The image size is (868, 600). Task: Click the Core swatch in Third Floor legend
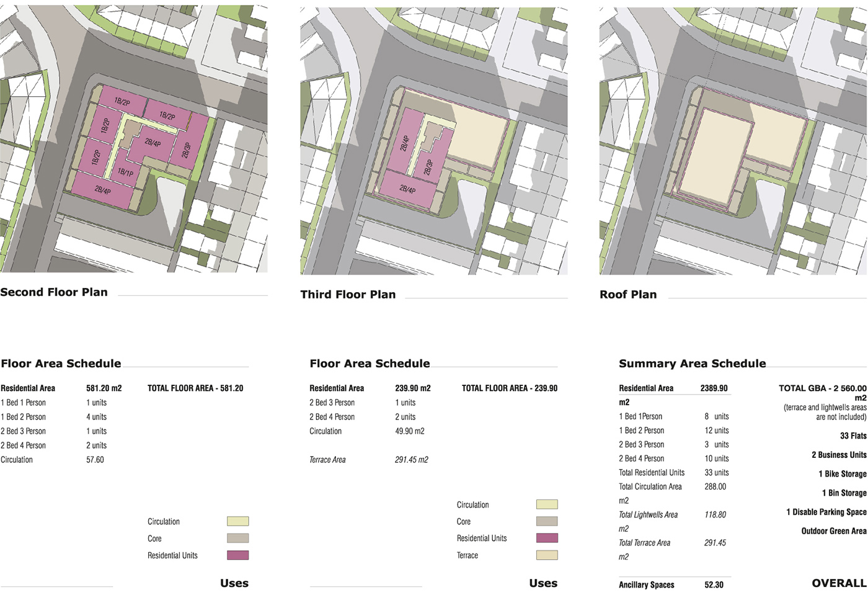(x=546, y=521)
